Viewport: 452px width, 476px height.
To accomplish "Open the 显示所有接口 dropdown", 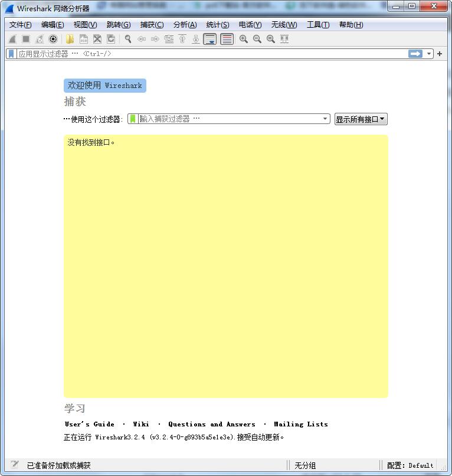I will point(361,119).
